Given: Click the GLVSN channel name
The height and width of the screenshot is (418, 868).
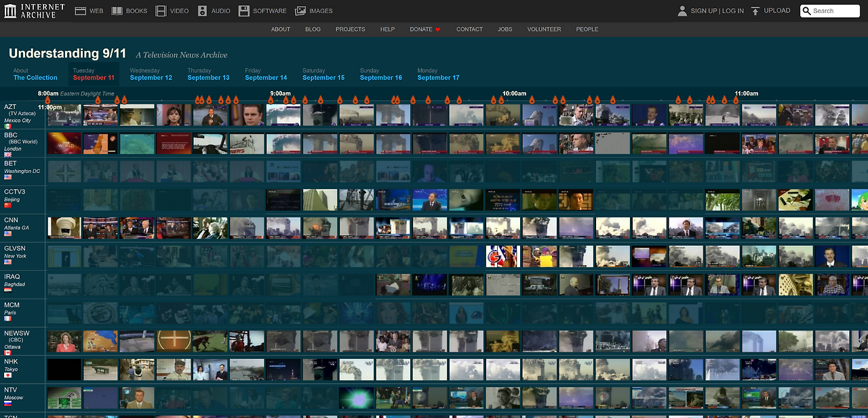Looking at the screenshot, I should tap(15, 249).
